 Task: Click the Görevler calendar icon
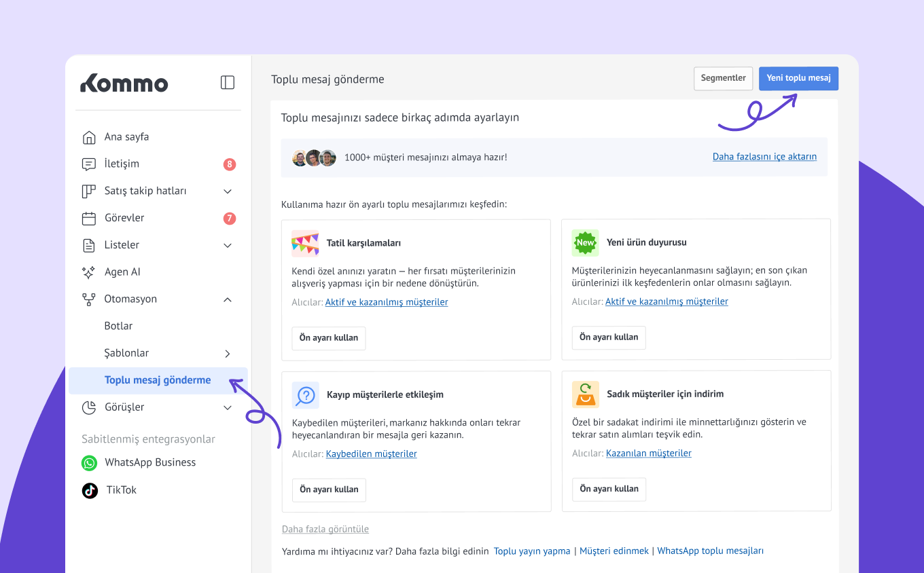click(89, 219)
